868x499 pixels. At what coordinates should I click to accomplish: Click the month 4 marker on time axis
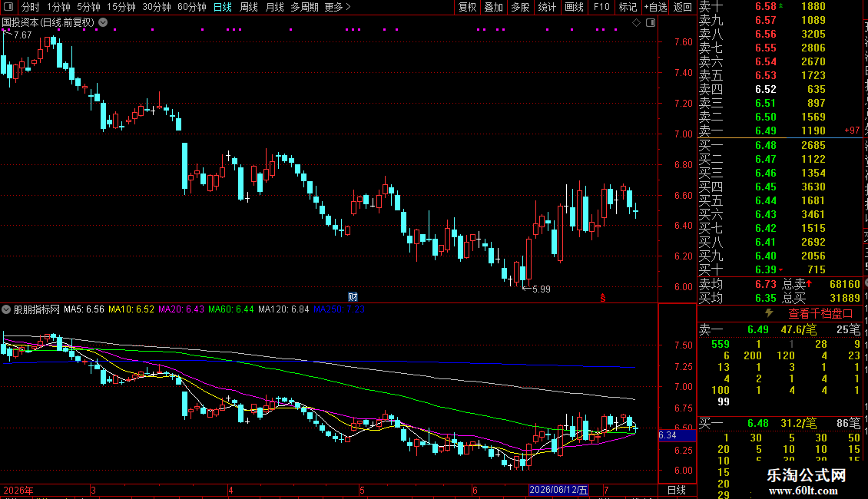click(x=231, y=490)
